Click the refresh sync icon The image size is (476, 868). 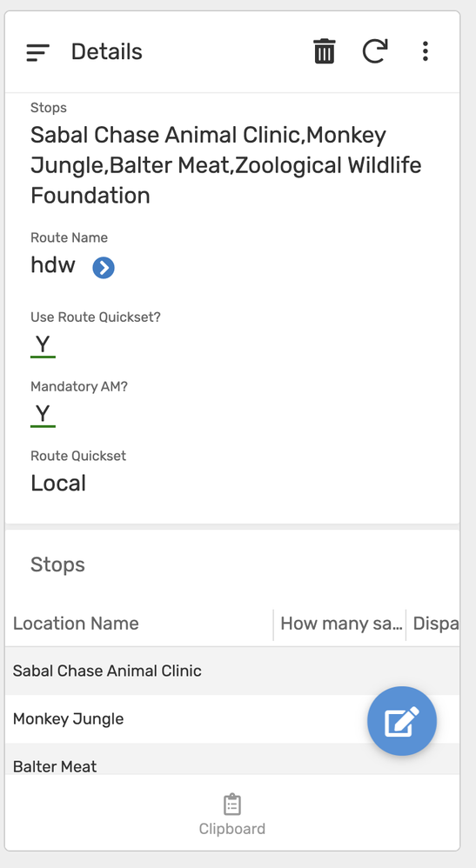coord(374,51)
